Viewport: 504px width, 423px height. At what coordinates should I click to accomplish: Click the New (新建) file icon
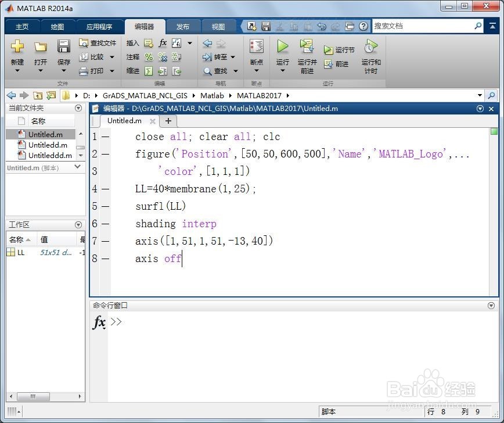click(17, 46)
